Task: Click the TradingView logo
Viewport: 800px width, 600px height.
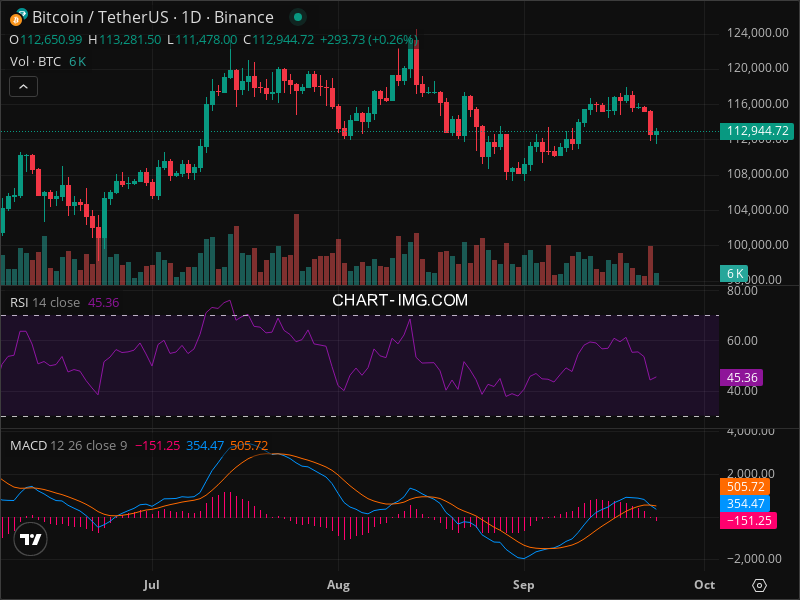Action: click(31, 540)
